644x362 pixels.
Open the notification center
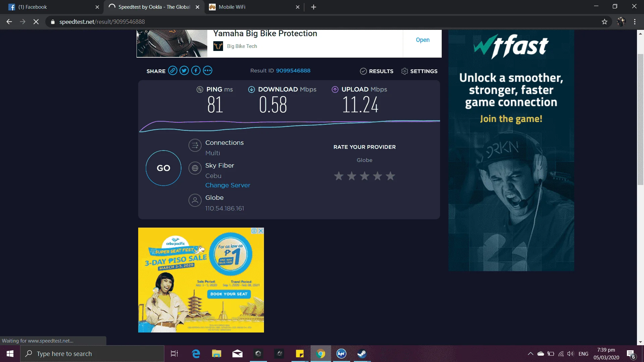pos(631,354)
